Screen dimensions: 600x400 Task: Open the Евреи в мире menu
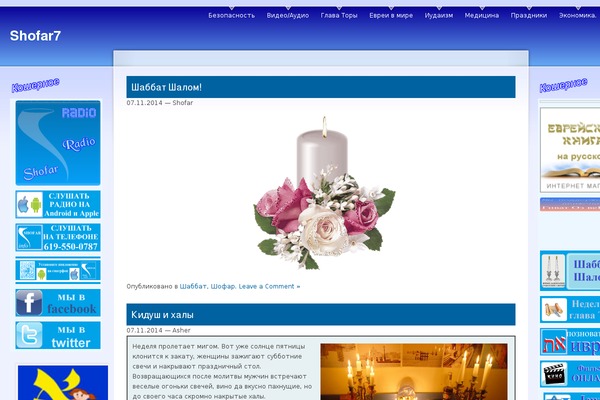[391, 15]
